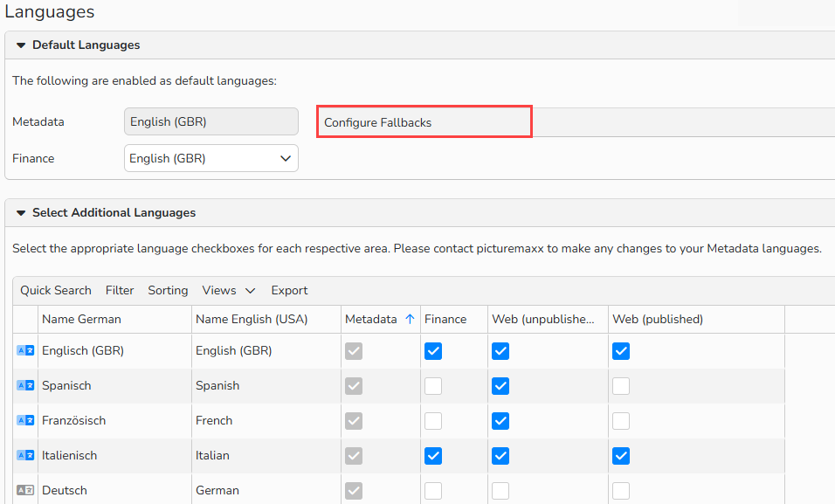This screenshot has width=835, height=504.
Task: Click the translation icon for Spanisch row
Action: click(x=25, y=385)
